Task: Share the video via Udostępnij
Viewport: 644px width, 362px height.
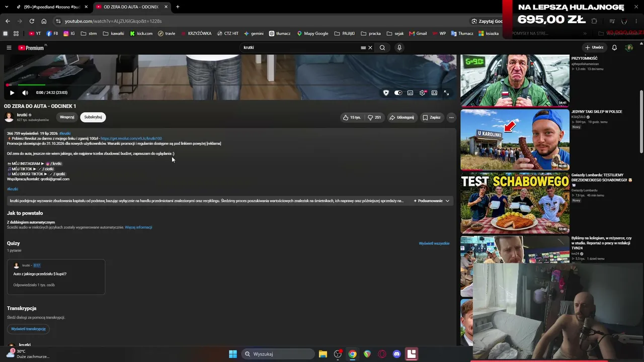Action: pos(401,117)
